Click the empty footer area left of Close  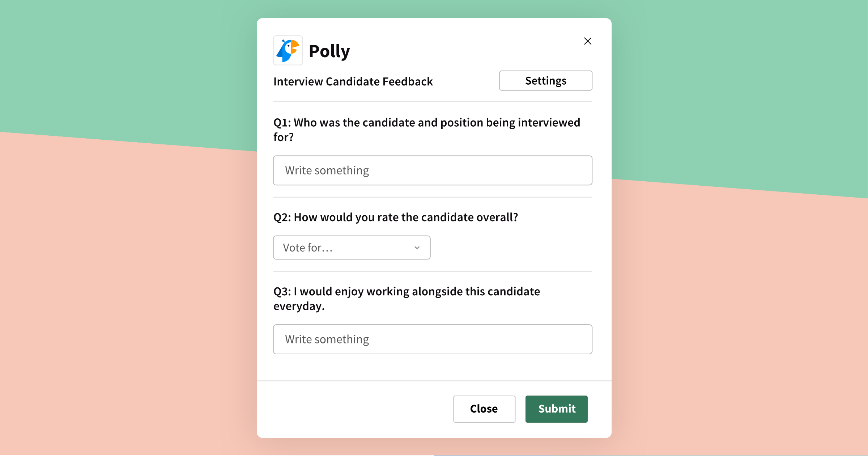pyautogui.click(x=354, y=409)
